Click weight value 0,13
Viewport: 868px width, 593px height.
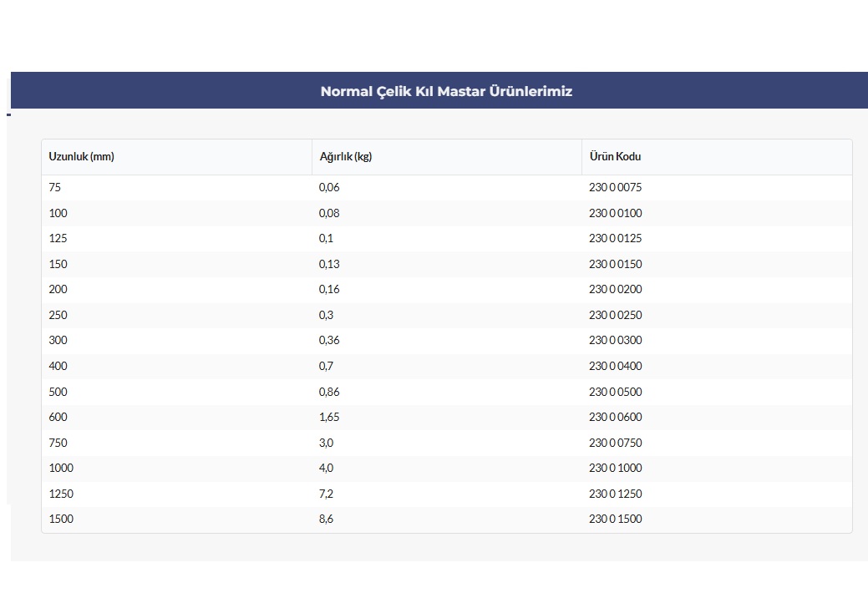329,264
